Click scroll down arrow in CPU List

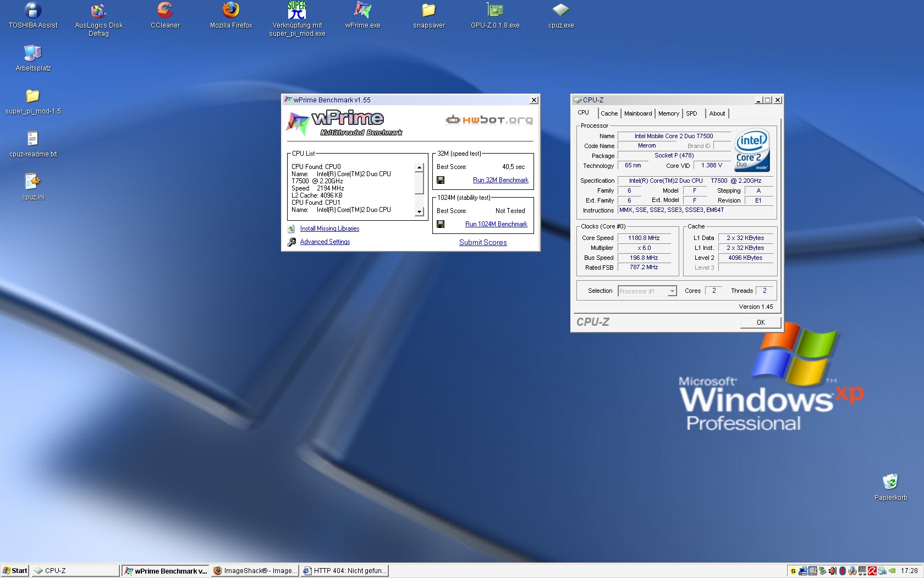coord(419,211)
